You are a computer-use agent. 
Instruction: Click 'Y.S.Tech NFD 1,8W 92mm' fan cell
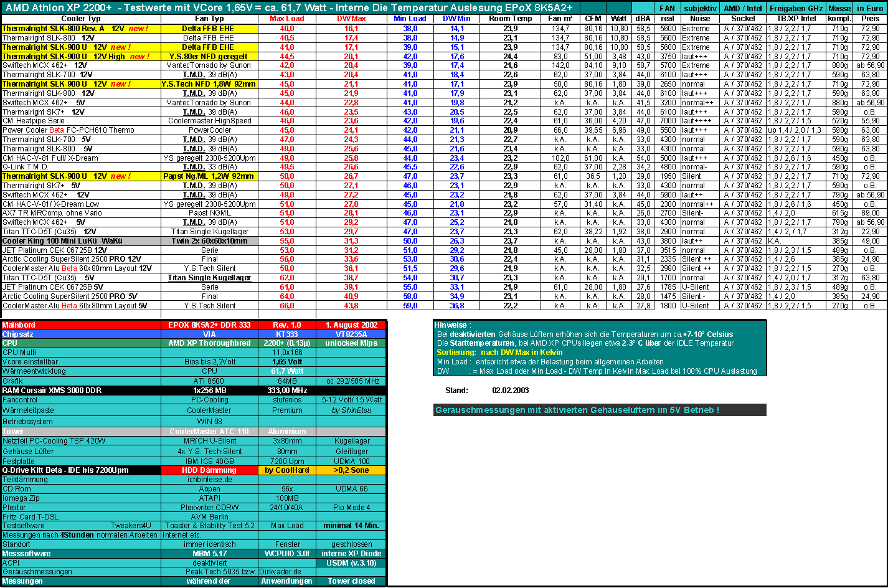coord(209,84)
